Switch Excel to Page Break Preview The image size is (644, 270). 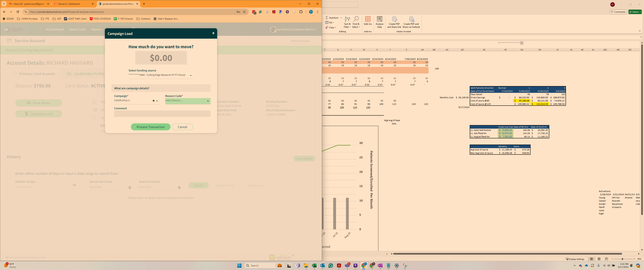tap(607, 259)
